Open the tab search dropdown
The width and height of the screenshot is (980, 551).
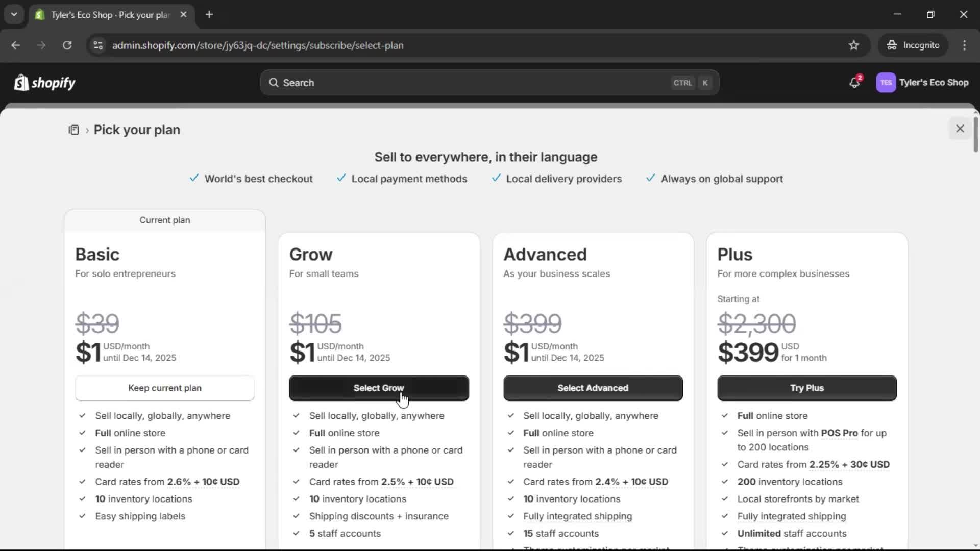pos(14,15)
